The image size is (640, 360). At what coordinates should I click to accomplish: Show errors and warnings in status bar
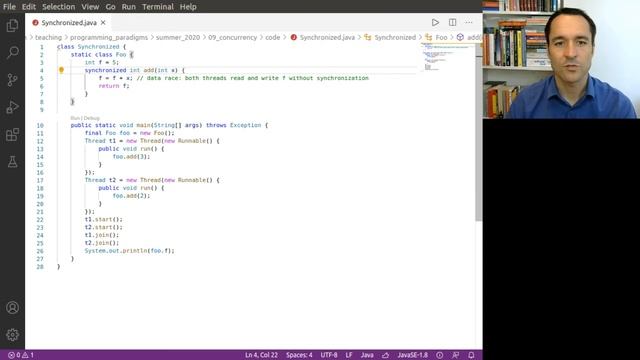click(x=21, y=355)
